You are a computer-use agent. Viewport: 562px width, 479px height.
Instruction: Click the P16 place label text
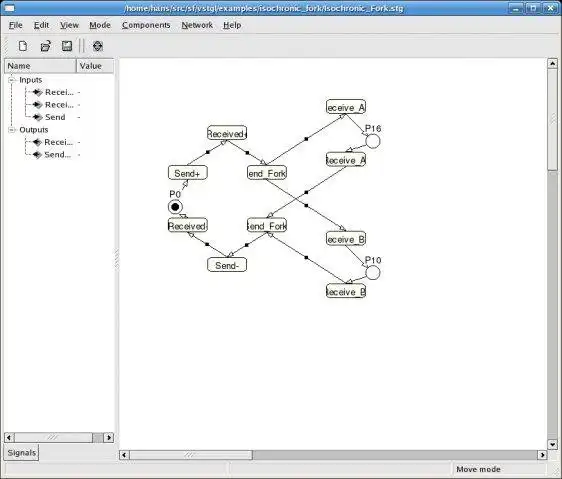[x=373, y=128]
